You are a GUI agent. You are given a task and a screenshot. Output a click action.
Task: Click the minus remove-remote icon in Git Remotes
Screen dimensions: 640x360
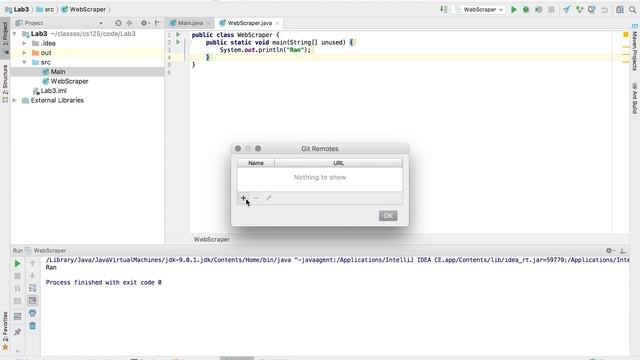coord(256,198)
